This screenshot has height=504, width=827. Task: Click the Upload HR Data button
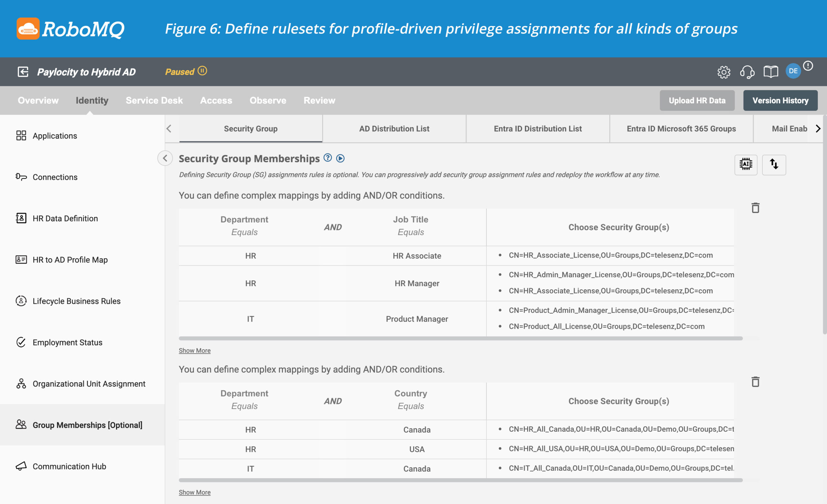(697, 100)
